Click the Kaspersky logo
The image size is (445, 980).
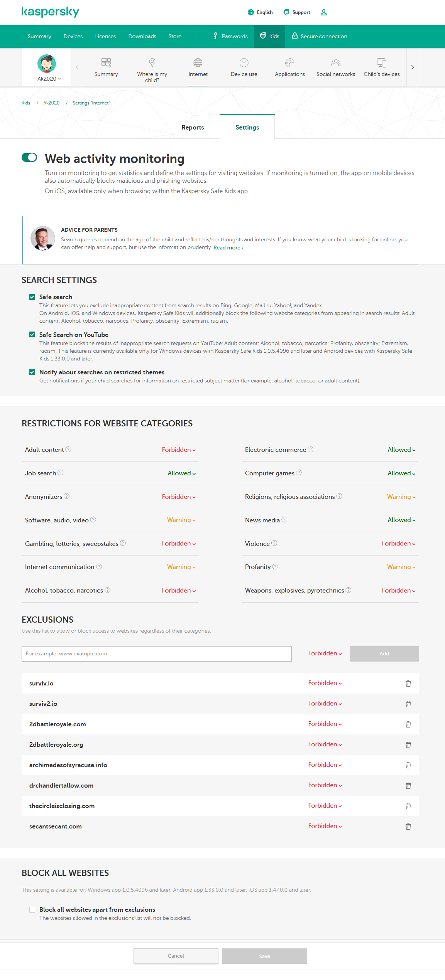(x=50, y=12)
